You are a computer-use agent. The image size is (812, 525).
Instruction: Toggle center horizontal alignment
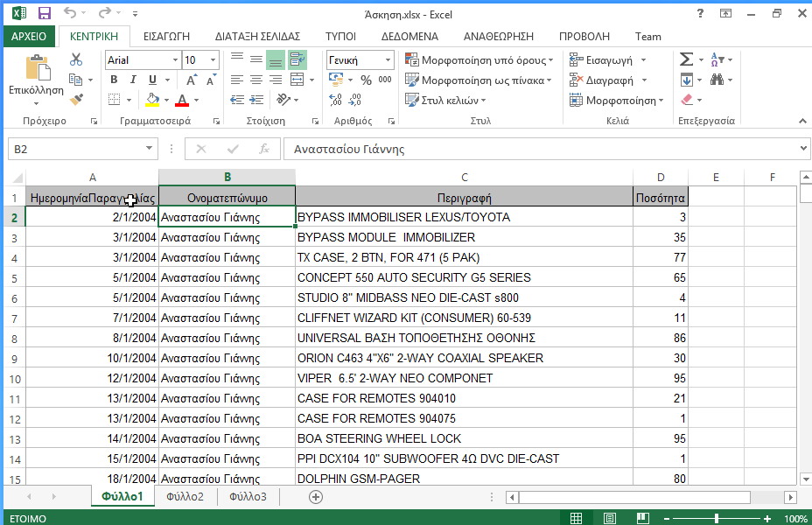point(255,80)
